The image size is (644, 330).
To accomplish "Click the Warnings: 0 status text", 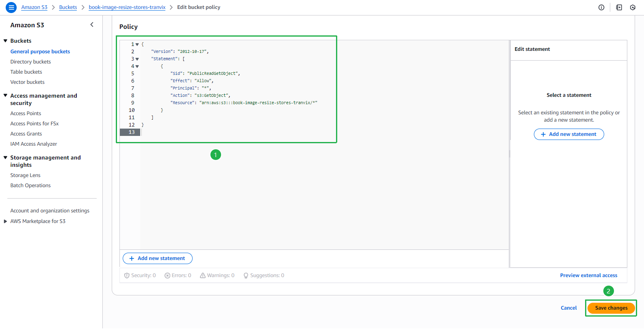I will tap(221, 275).
